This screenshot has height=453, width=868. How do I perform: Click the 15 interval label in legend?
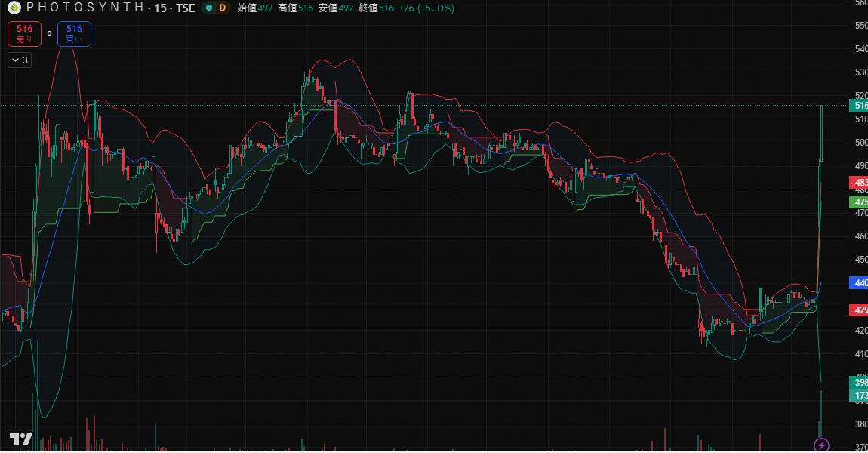point(161,8)
